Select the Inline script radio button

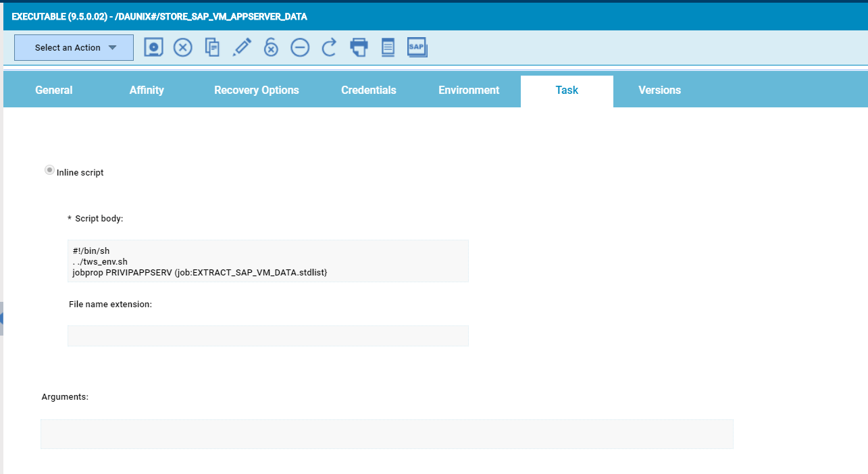[49, 171]
